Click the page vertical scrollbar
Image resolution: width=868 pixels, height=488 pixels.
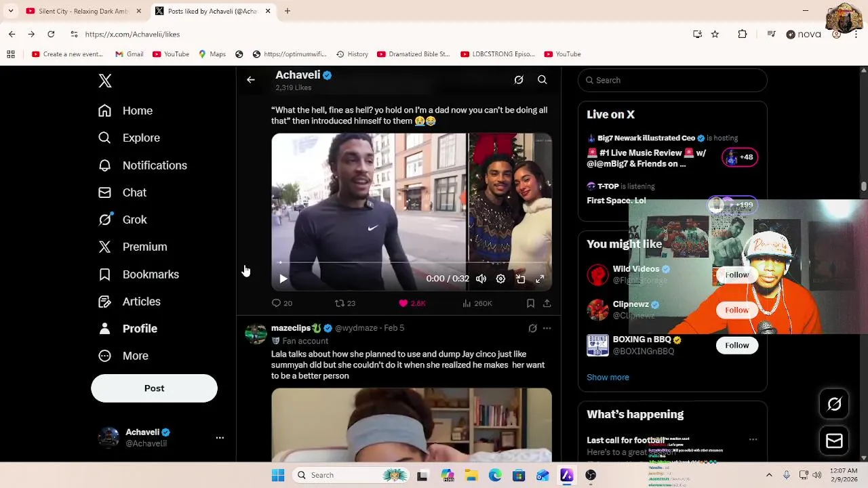pos(863,186)
